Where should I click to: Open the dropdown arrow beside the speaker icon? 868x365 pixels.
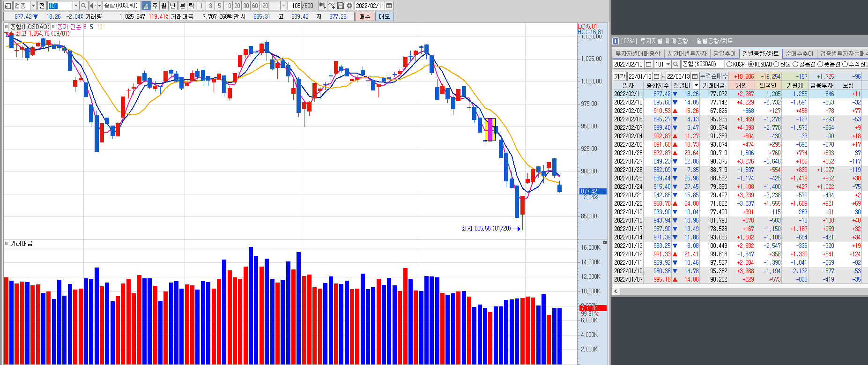click(x=99, y=6)
